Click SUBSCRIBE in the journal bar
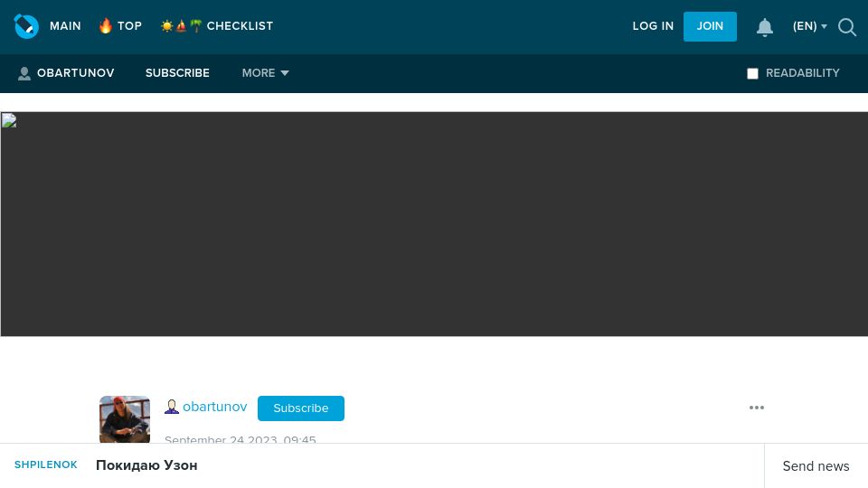The image size is (868, 488). coord(177,73)
